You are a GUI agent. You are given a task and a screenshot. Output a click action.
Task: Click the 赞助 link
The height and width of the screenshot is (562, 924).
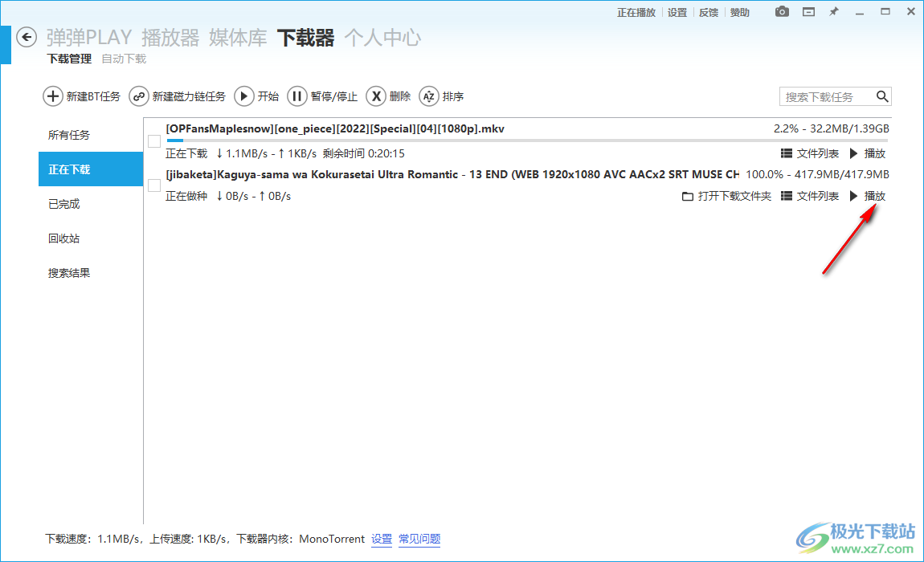coord(739,12)
